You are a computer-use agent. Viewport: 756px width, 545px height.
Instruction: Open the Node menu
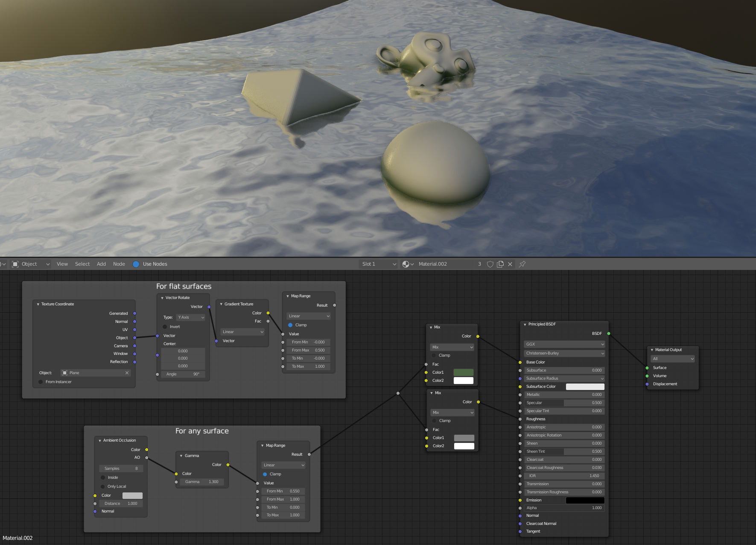point(119,264)
